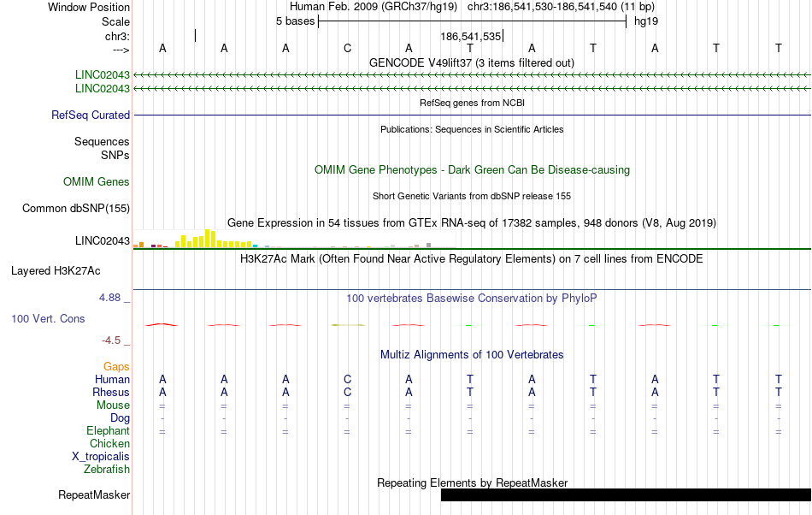Click the sequence direction arrow --> label
812x515 pixels.
point(121,50)
